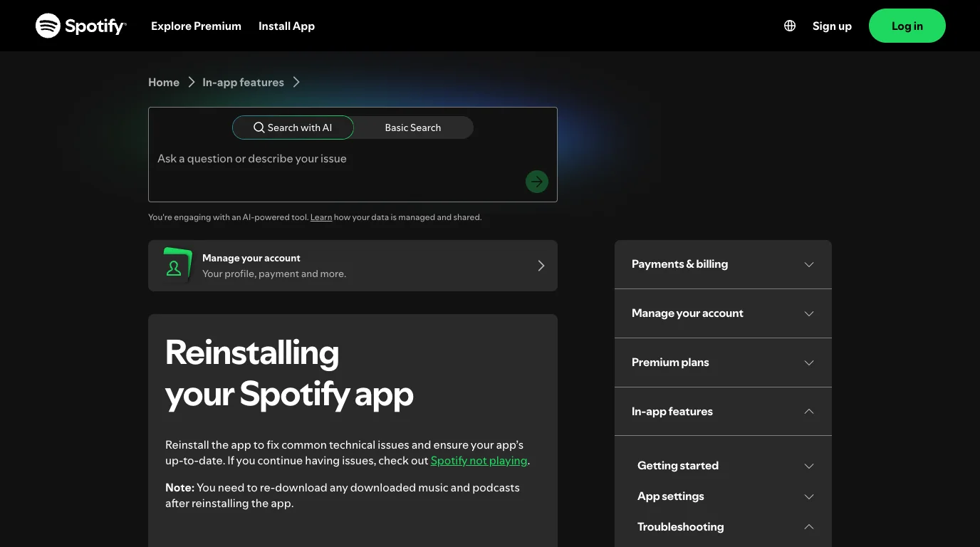Open Explore Premium
Viewport: 980px width, 547px height.
click(196, 26)
